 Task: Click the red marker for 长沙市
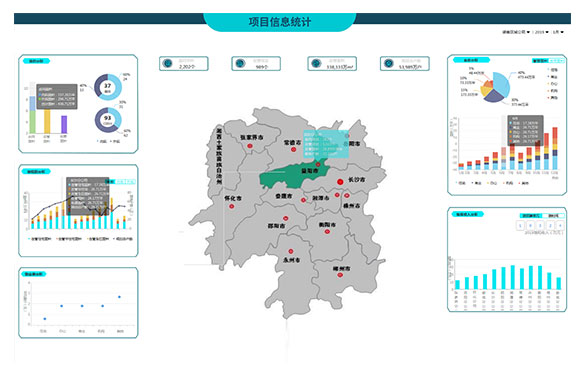pyautogui.click(x=340, y=182)
